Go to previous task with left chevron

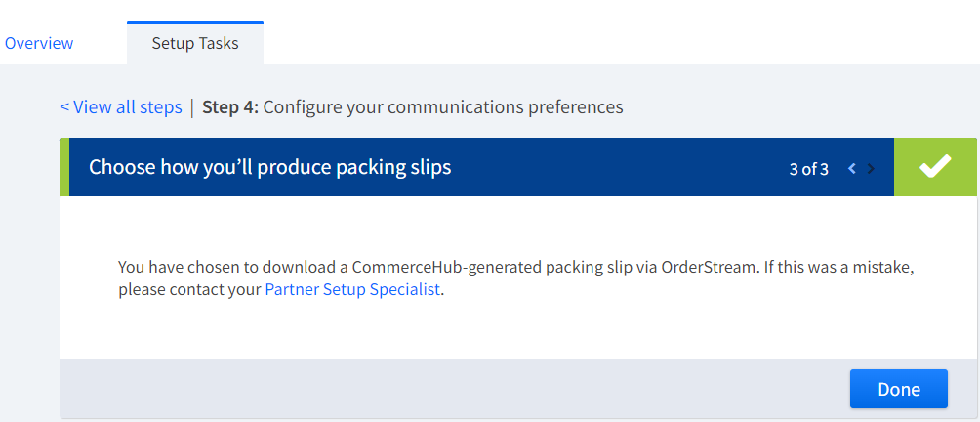[x=852, y=168]
